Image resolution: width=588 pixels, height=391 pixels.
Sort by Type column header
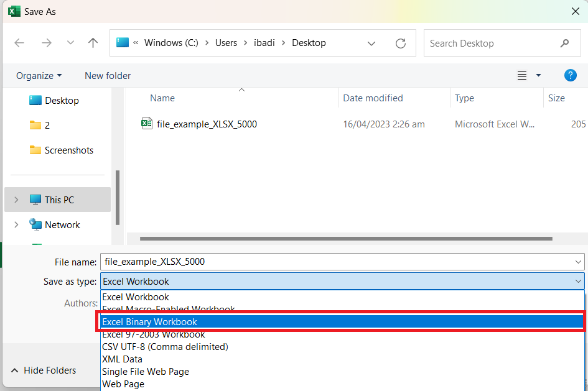coord(464,98)
